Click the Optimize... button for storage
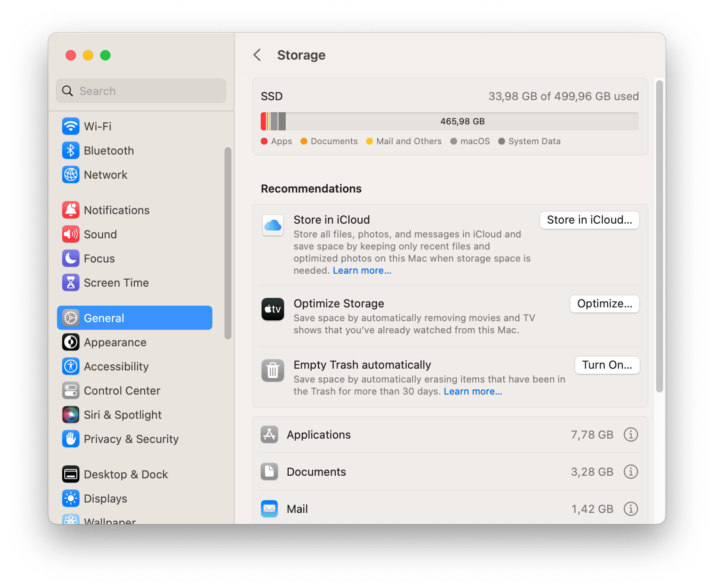Screen dimensions: 714x588 (604, 303)
